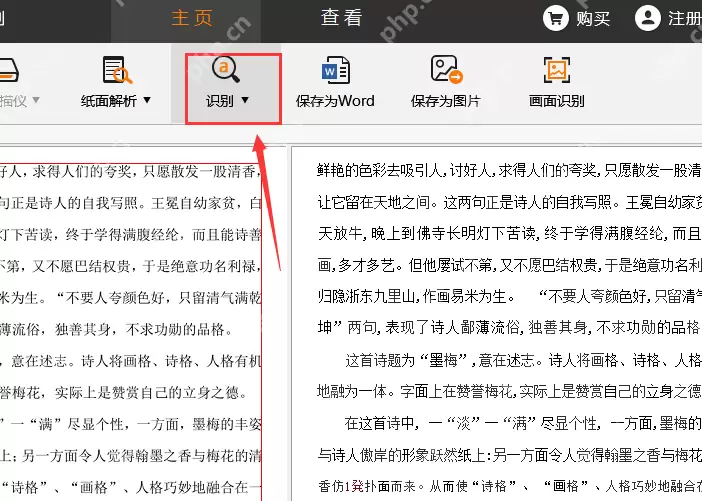
Task: Expand the 纸面解析 dropdown arrow
Action: (x=147, y=100)
